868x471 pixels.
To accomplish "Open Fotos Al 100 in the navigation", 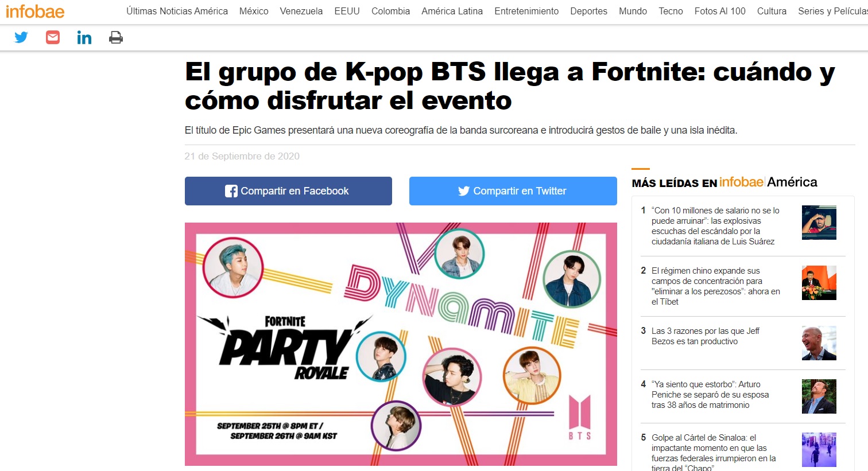I will [720, 11].
